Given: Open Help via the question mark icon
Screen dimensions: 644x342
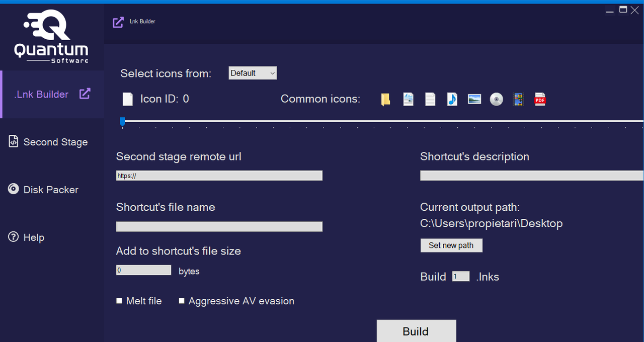Looking at the screenshot, I should [14, 237].
